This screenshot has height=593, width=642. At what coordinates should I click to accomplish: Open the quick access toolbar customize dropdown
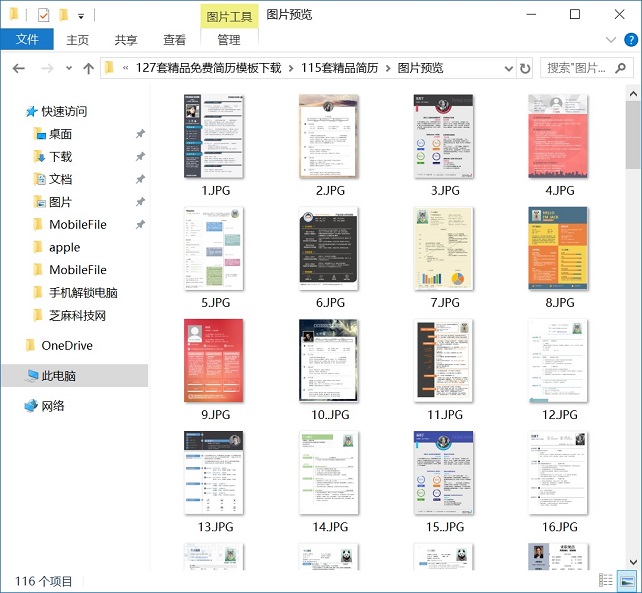(81, 16)
